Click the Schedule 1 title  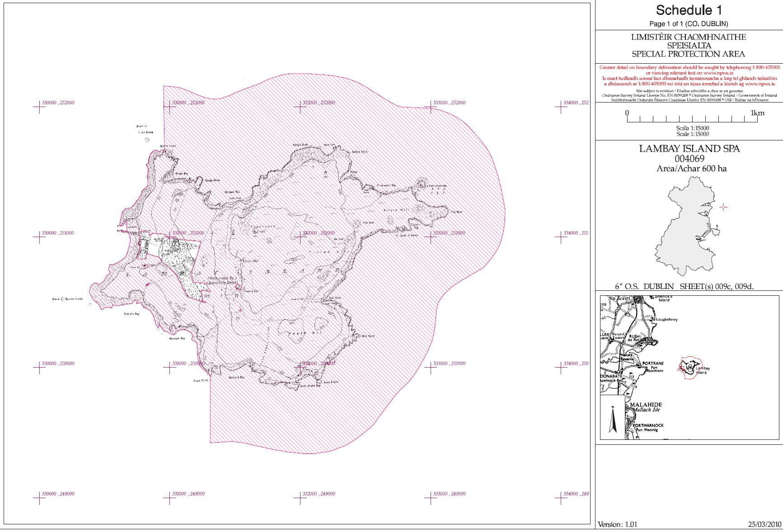pyautogui.click(x=689, y=10)
